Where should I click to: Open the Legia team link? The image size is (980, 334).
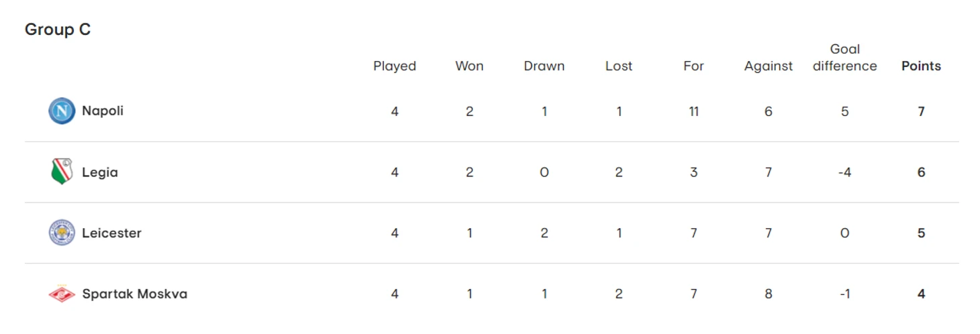100,172
